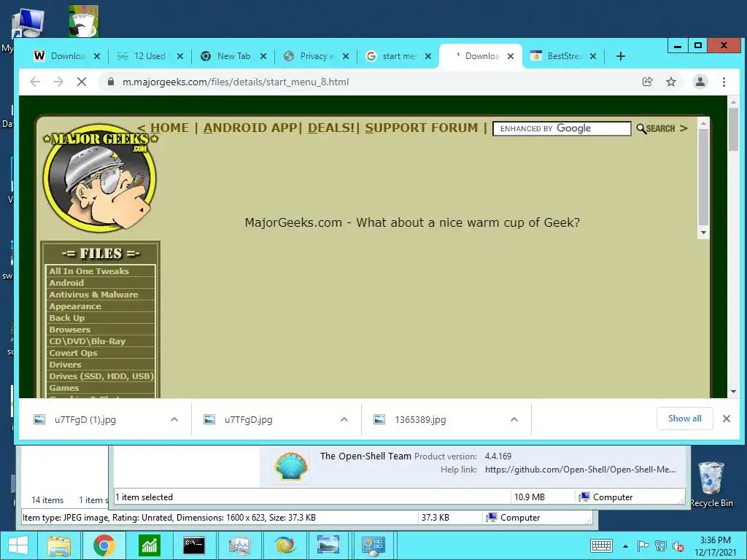747x560 pixels.
Task: Open the DEALS! link
Action: 331,128
